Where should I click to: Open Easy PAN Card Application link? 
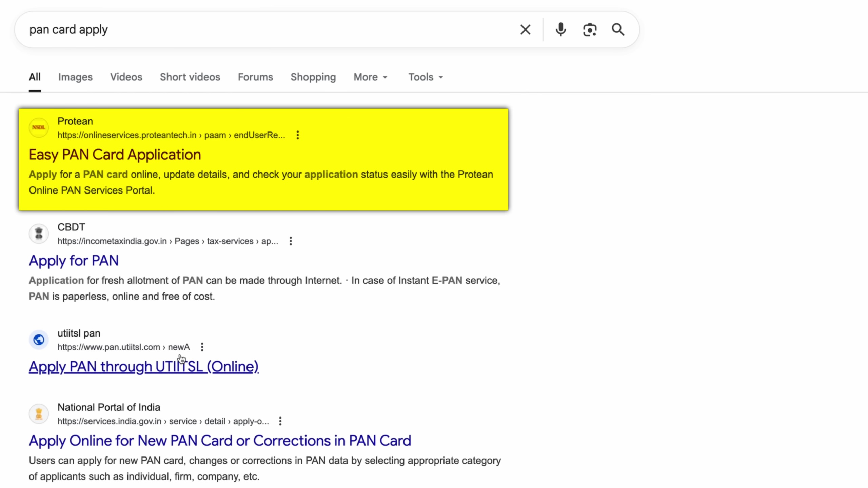click(115, 155)
